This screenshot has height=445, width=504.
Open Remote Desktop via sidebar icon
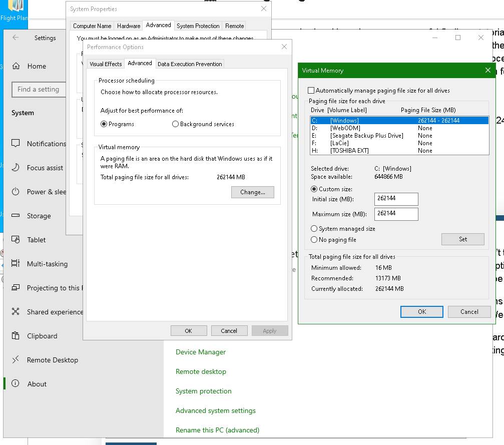click(x=16, y=360)
